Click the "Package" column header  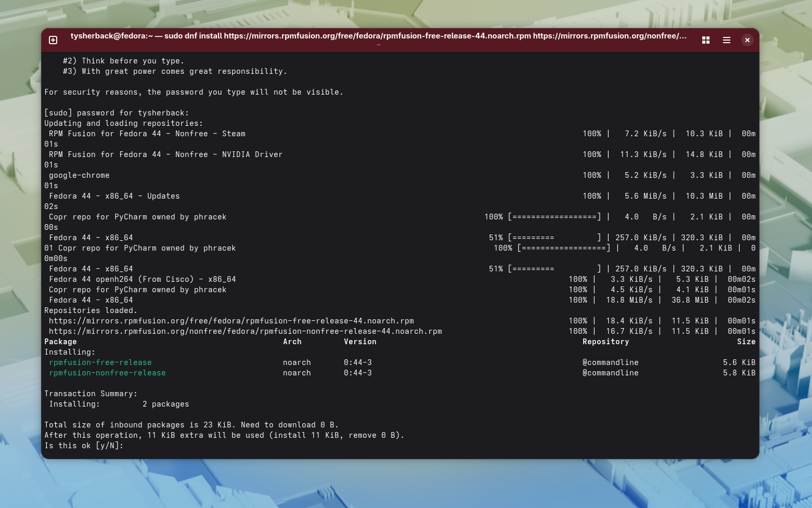pos(60,342)
